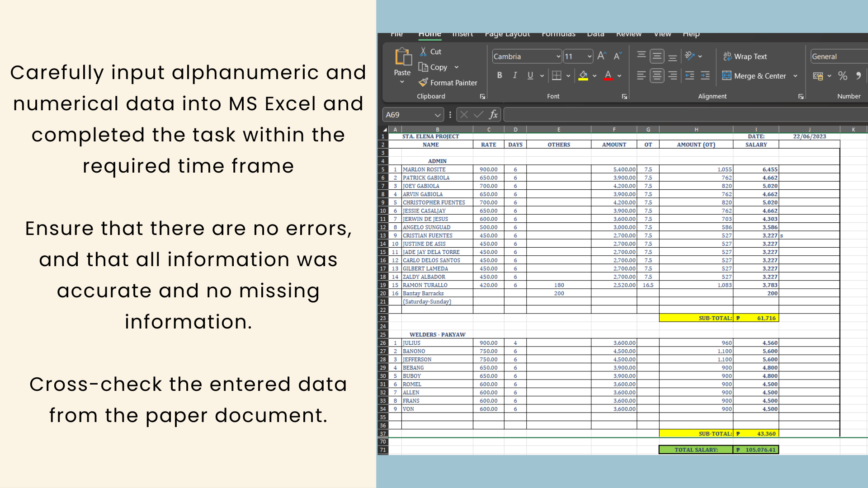Open the Cambria font name dropdown
Screen dimensions: 868x488
(558, 56)
